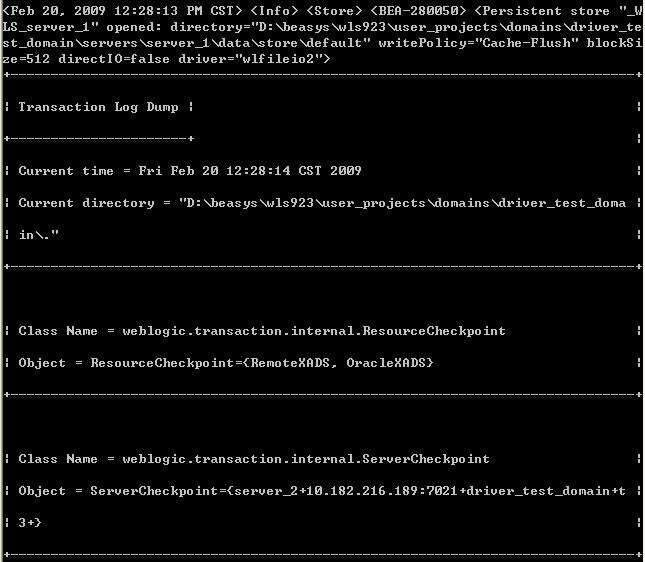Click the 'Transaction Log Dump' header text
Image resolution: width=645 pixels, height=562 pixels.
point(98,107)
